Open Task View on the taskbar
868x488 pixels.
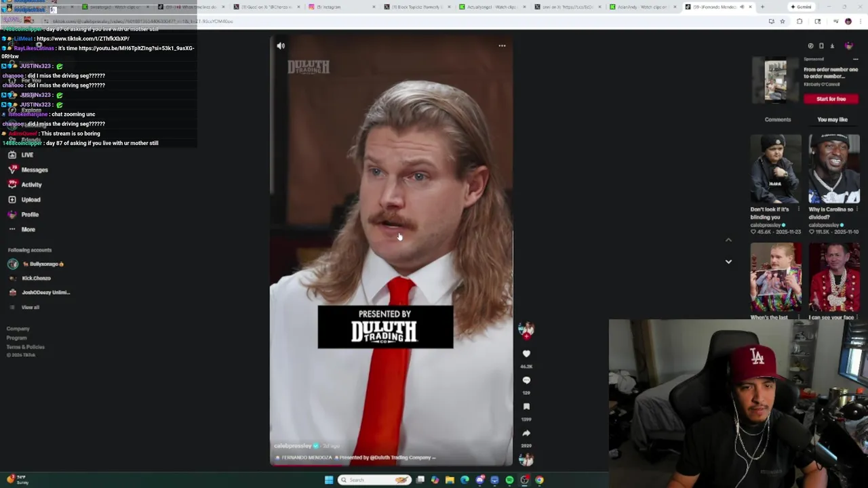(x=420, y=480)
